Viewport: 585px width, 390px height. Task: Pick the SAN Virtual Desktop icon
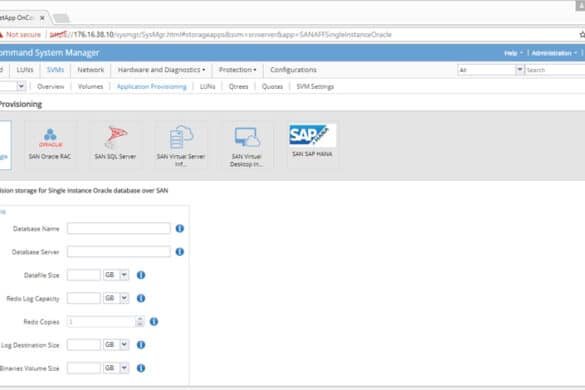click(x=246, y=144)
